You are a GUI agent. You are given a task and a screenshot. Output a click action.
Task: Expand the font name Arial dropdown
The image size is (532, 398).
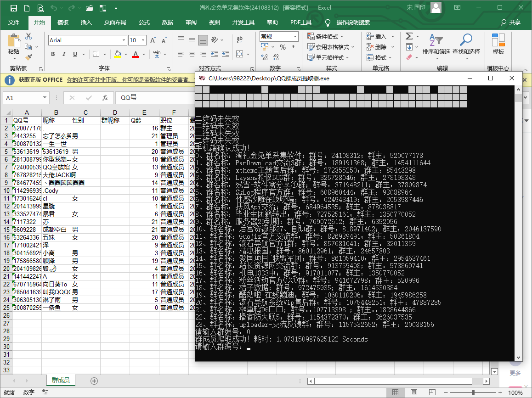point(124,40)
